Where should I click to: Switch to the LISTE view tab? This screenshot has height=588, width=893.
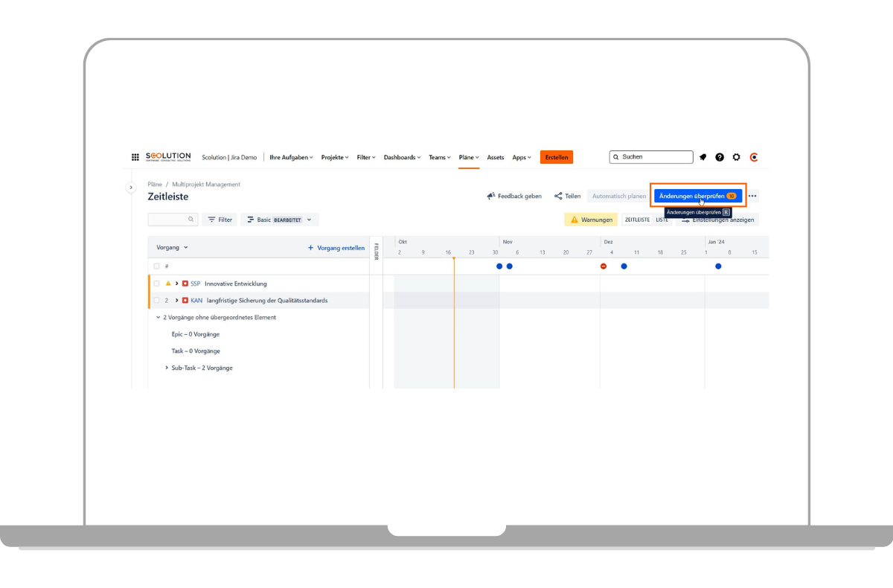[x=661, y=220]
